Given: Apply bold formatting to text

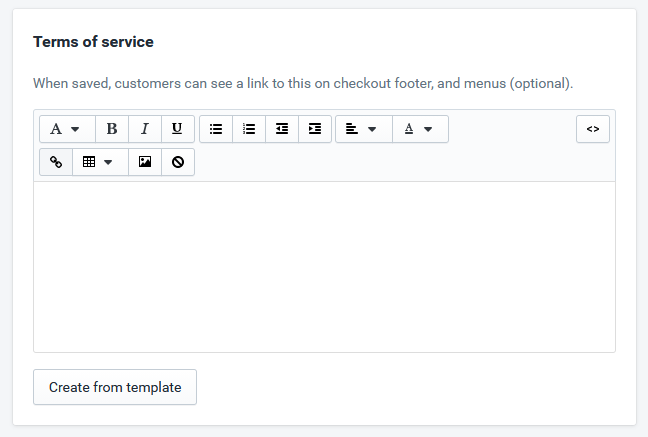Looking at the screenshot, I should (112, 129).
